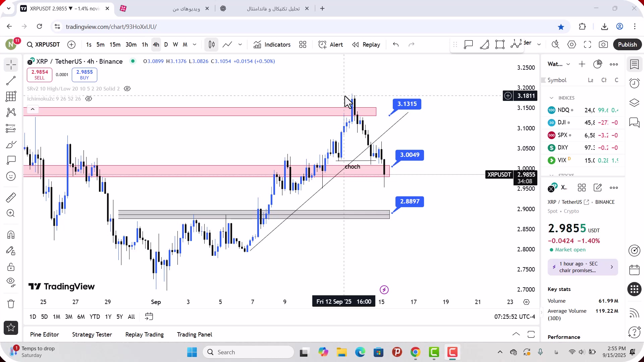
Task: Toggle stay in drawing mode
Action: pyautogui.click(x=11, y=251)
